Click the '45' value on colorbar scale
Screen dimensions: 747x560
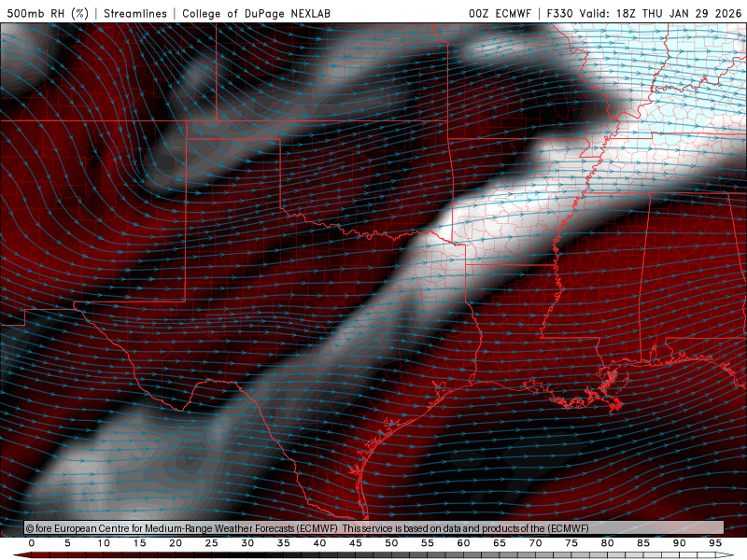356,543
